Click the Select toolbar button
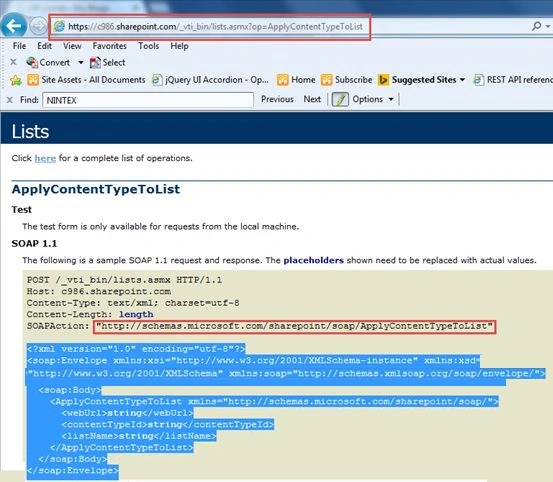Image resolution: width=553 pixels, height=482 pixels. coord(108,62)
